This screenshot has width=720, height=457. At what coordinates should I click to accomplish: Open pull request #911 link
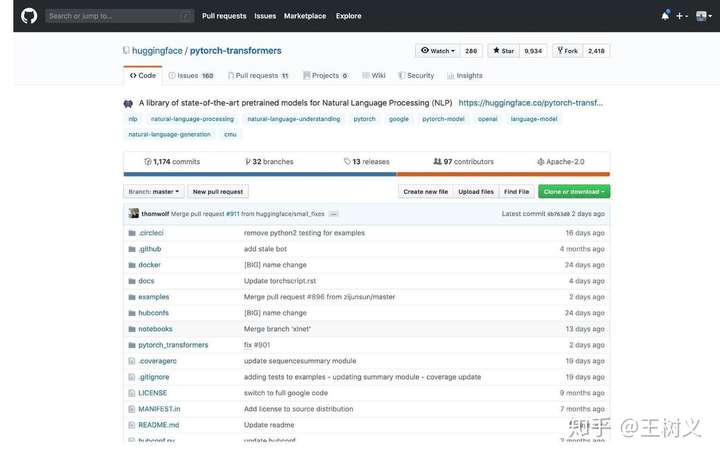[233, 214]
